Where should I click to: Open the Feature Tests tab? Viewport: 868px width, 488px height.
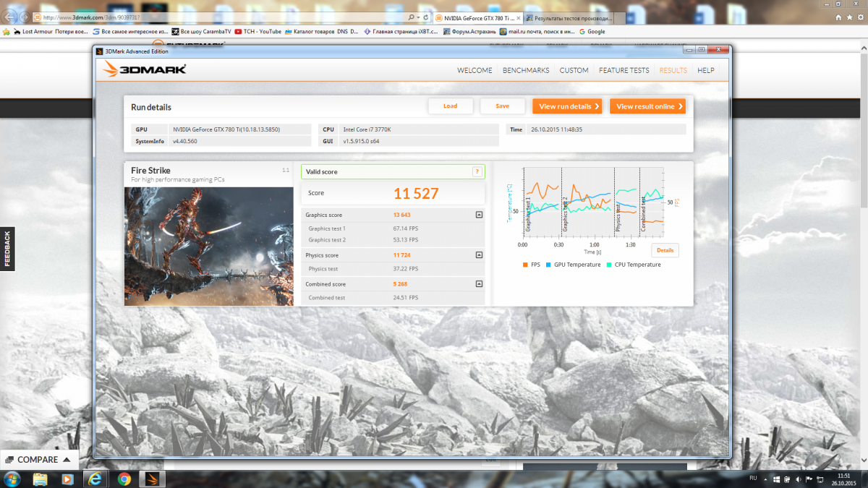pyautogui.click(x=624, y=70)
